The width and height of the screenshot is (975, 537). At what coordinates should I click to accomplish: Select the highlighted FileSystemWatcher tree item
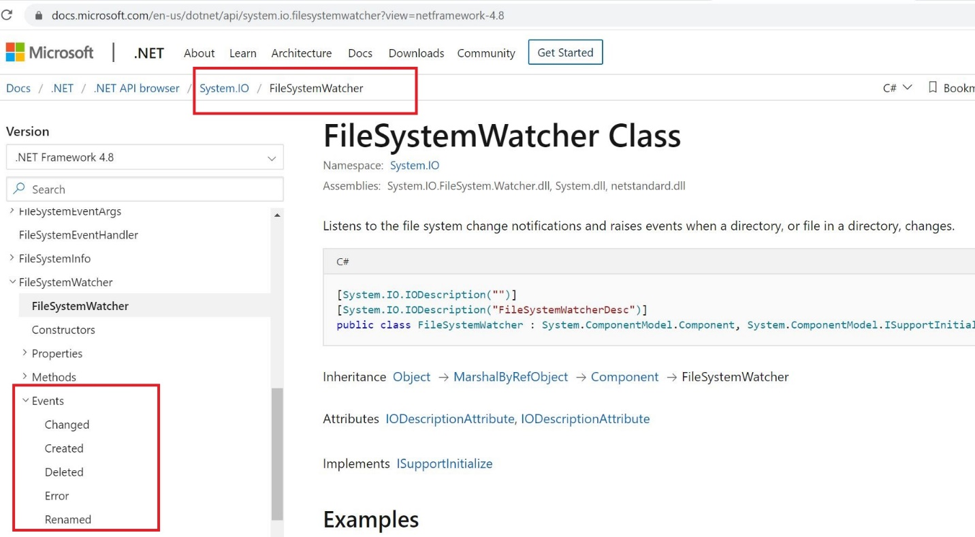pos(80,306)
